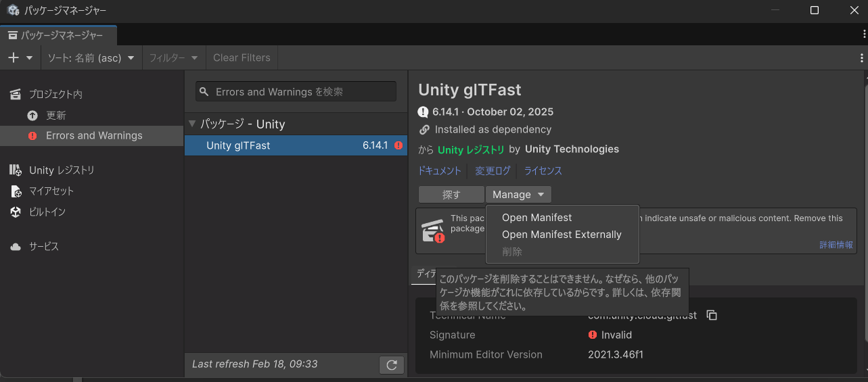The height and width of the screenshot is (382, 868).
Task: Click the Signature label
Action: [x=453, y=335]
